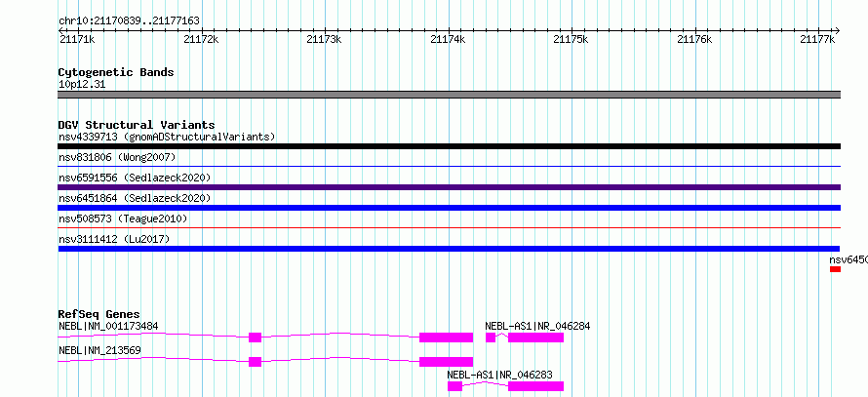Open the NEBL|NM_213569 transcript label
The height and width of the screenshot is (397, 868).
click(99, 350)
